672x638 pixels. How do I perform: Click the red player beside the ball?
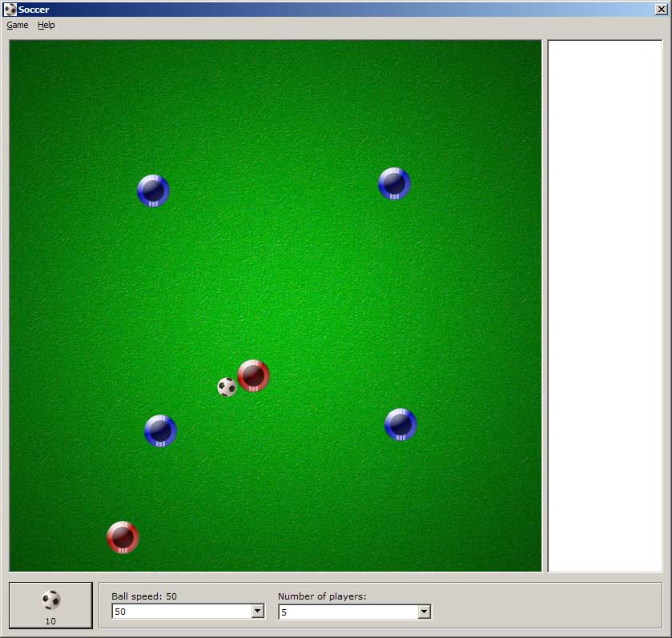pyautogui.click(x=253, y=375)
